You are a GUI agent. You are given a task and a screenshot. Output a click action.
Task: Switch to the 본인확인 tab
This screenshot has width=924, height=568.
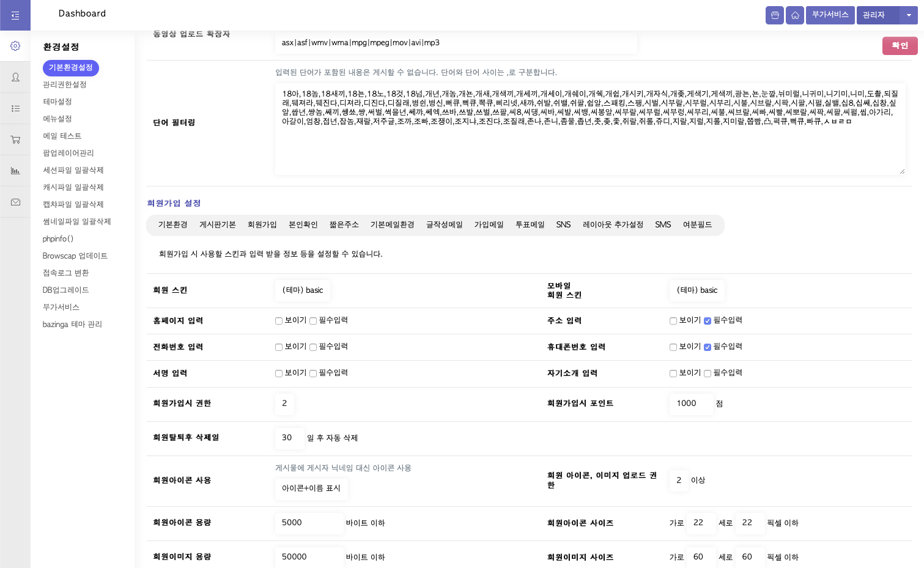(x=303, y=225)
